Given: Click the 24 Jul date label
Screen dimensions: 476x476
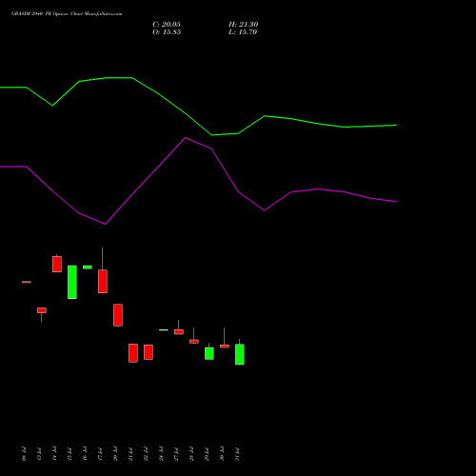Looking at the screenshot, I should point(161,454).
